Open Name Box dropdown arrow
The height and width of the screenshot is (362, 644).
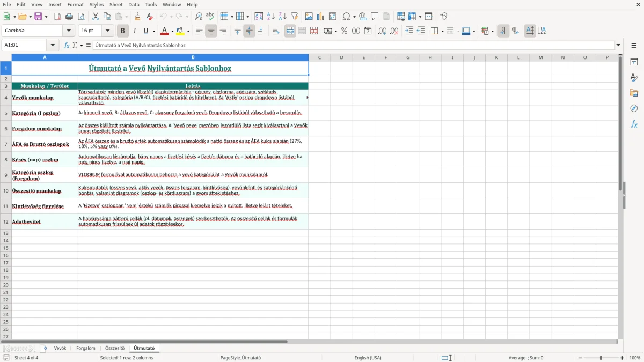[x=53, y=45]
